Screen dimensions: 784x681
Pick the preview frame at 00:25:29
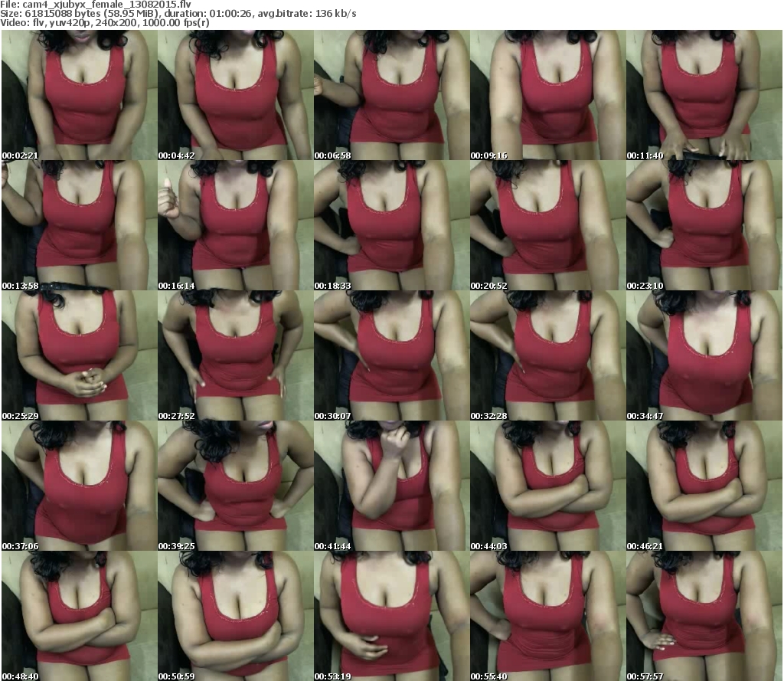(79, 355)
